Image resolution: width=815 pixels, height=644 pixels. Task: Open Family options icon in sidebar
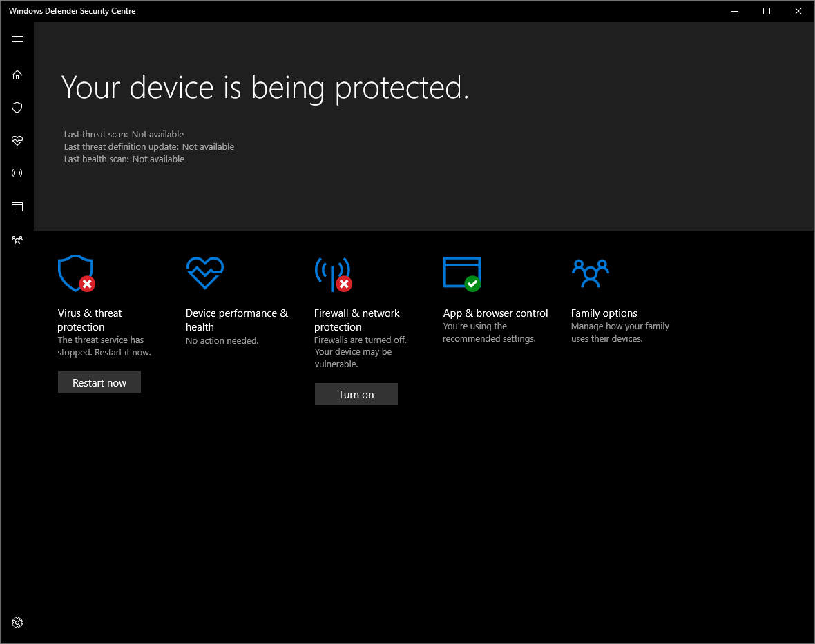tap(17, 240)
